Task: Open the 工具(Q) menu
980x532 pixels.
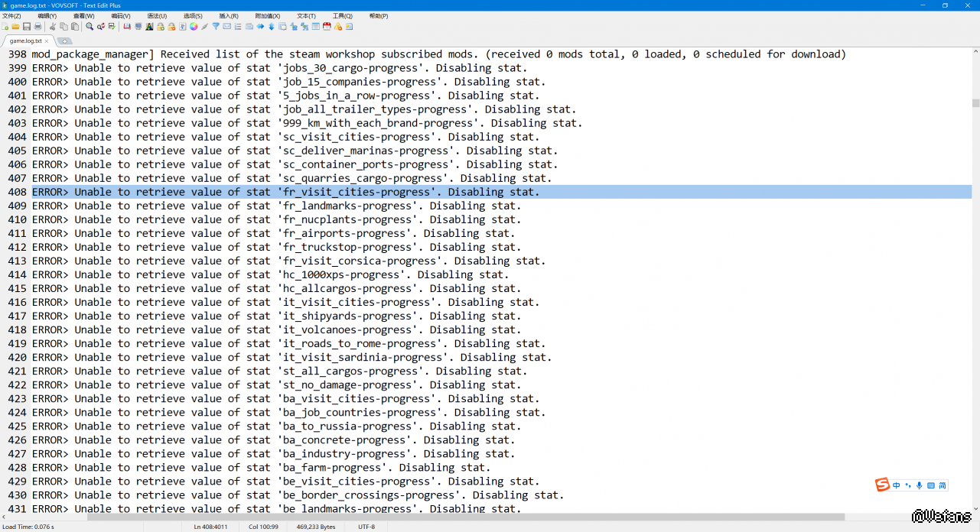Action: tap(343, 15)
